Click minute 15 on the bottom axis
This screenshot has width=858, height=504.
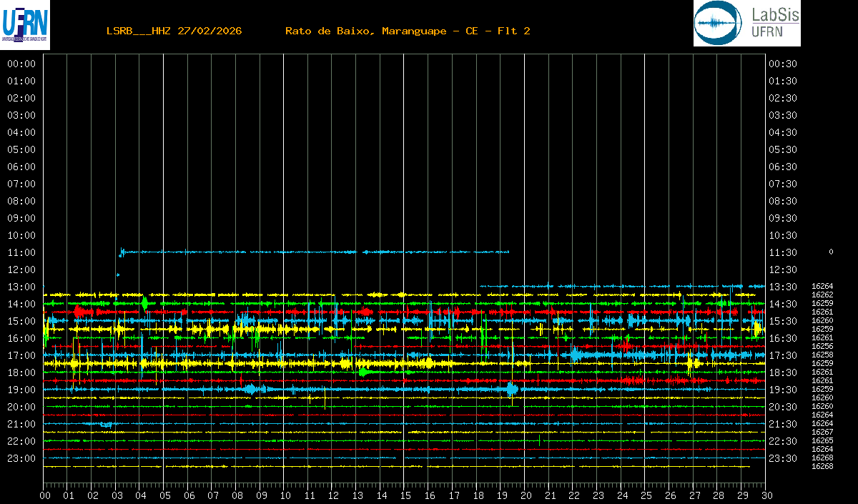point(405,495)
